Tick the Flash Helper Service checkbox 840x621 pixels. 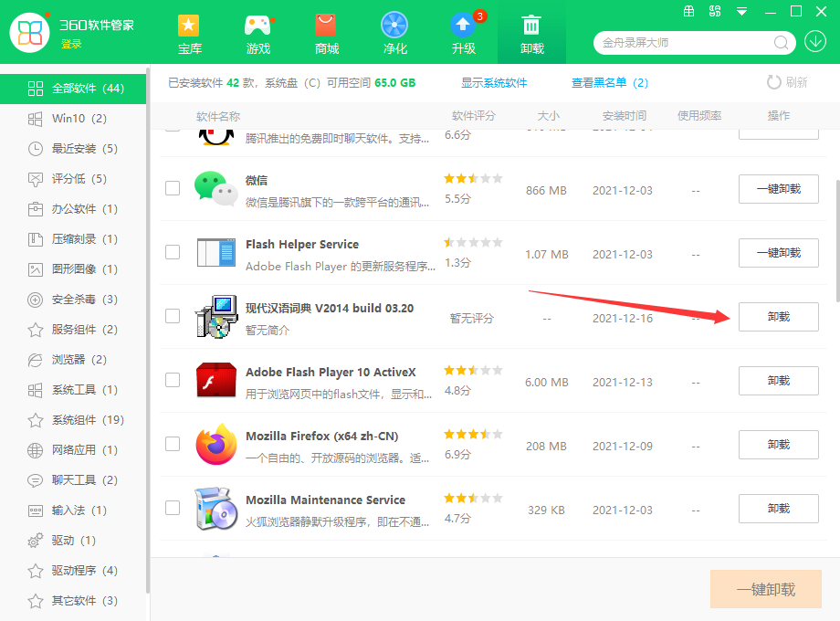coord(173,252)
